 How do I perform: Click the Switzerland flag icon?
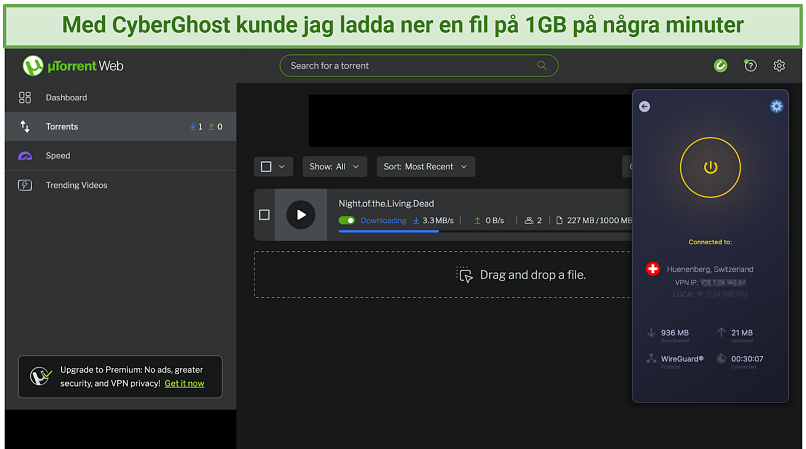tap(653, 269)
